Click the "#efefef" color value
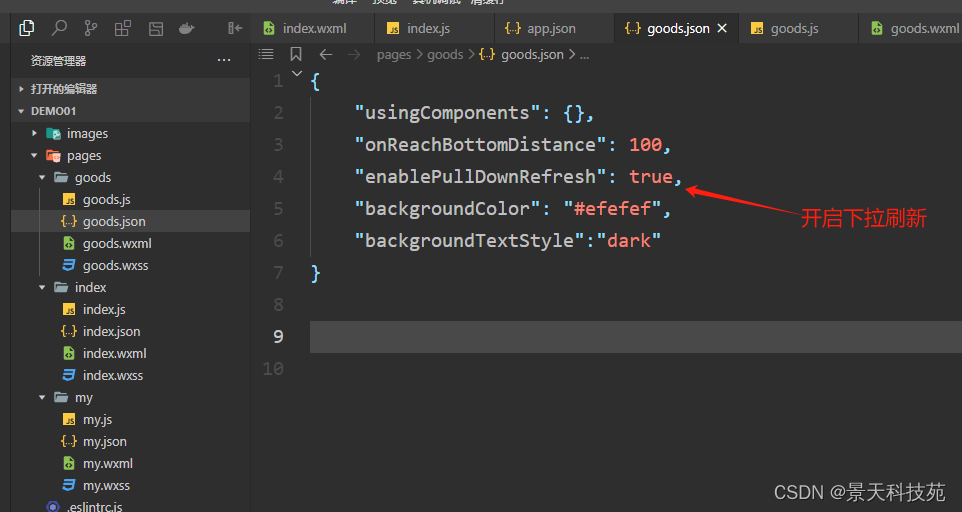The height and width of the screenshot is (512, 962). click(x=612, y=208)
